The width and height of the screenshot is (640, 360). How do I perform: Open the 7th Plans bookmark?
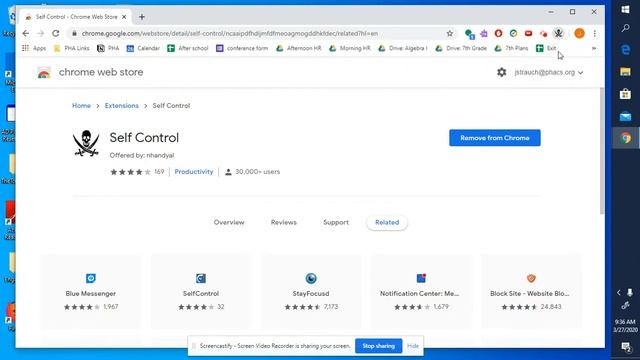[511, 48]
